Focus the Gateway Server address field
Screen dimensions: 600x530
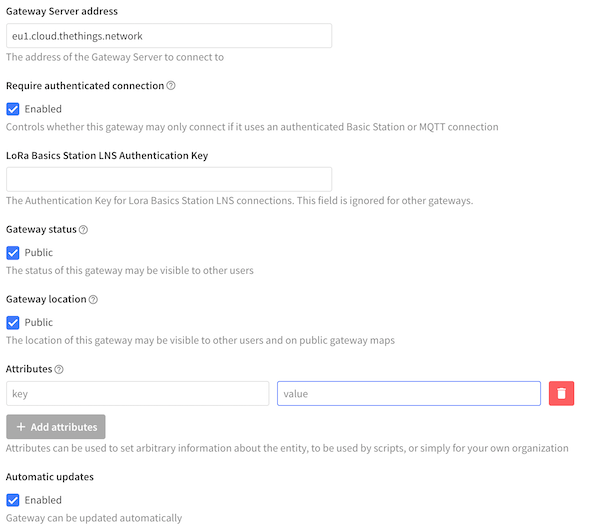pos(169,36)
